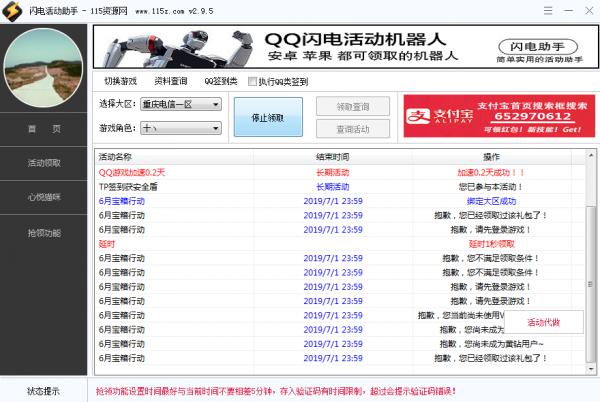Open the title bar menu icon
The height and width of the screenshot is (402, 600).
click(x=548, y=11)
